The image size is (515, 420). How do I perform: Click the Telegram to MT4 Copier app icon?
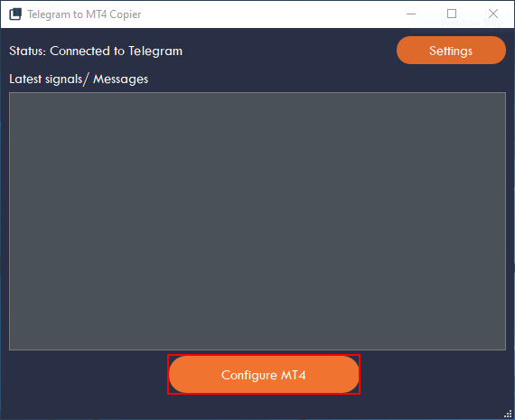tap(15, 14)
